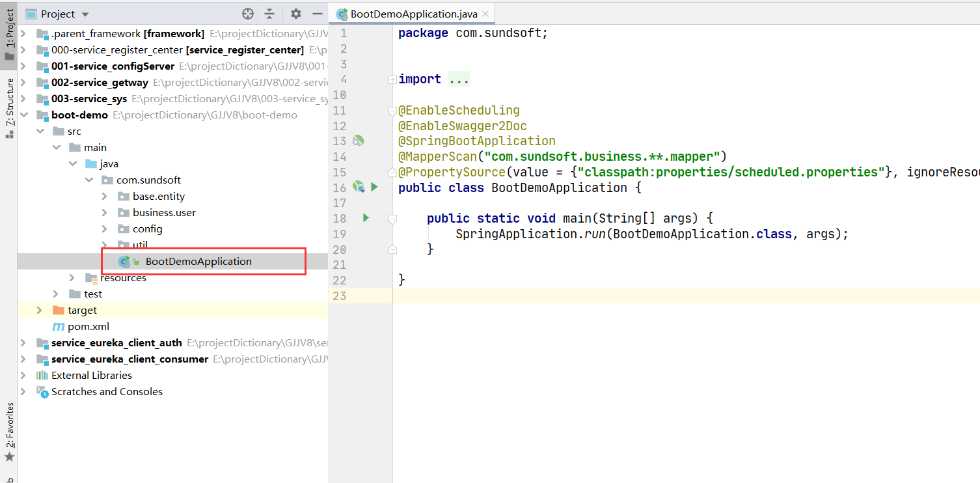Select External Libraries in the tree

tap(172, 375)
